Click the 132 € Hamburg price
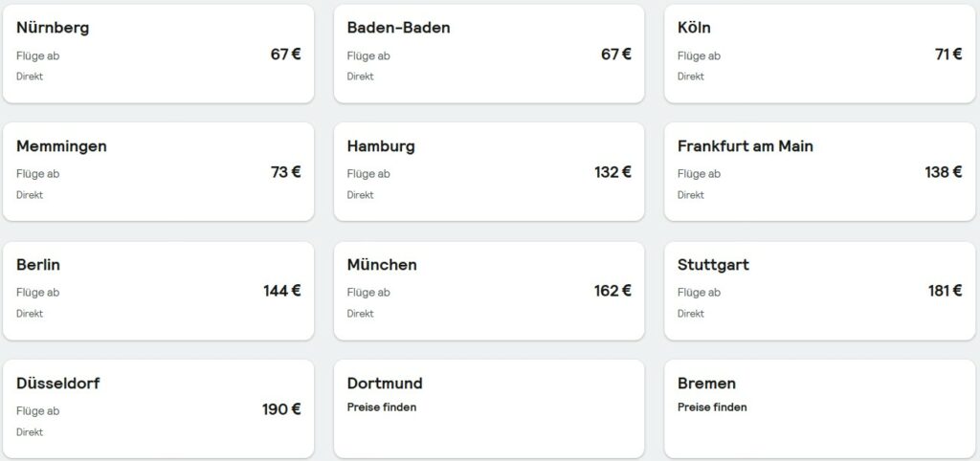The width and height of the screenshot is (980, 461). tap(612, 172)
